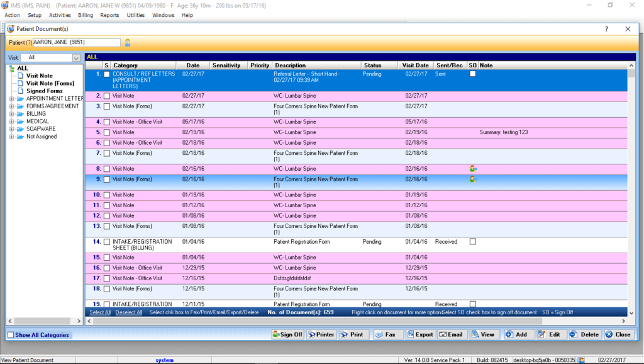Screen dimensions: 644x364
Task: Select the MEDICAL category in the tree
Action: click(39, 121)
